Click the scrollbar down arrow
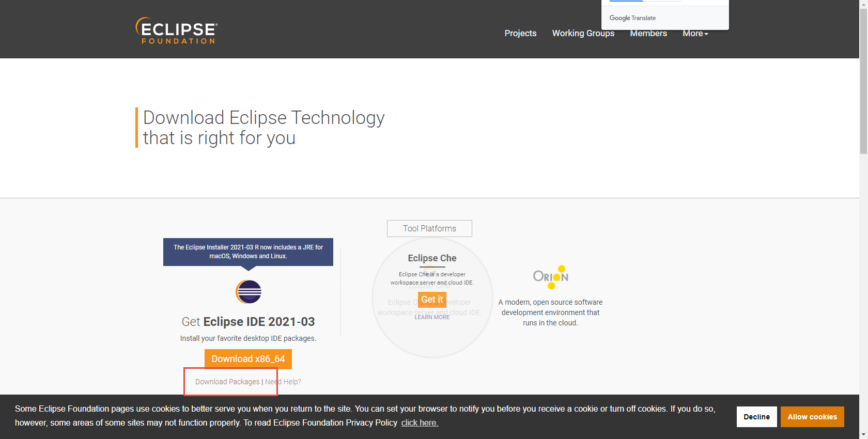 pyautogui.click(x=863, y=434)
